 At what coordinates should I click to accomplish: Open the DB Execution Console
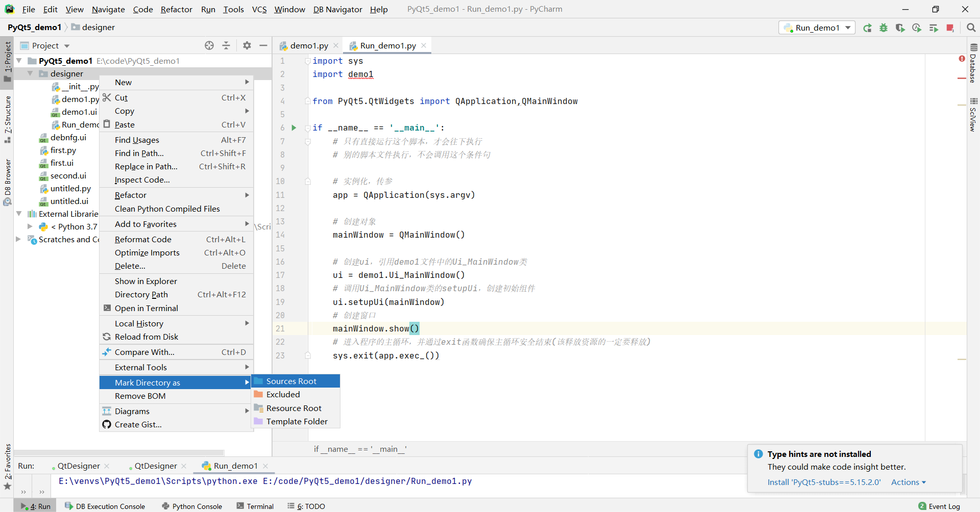point(105,506)
